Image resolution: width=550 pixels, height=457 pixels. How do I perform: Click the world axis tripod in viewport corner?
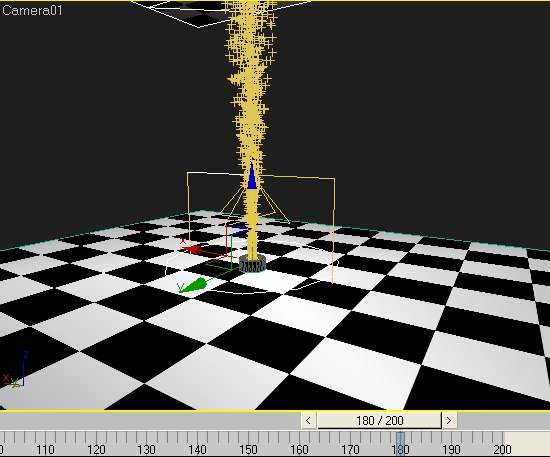15,370
